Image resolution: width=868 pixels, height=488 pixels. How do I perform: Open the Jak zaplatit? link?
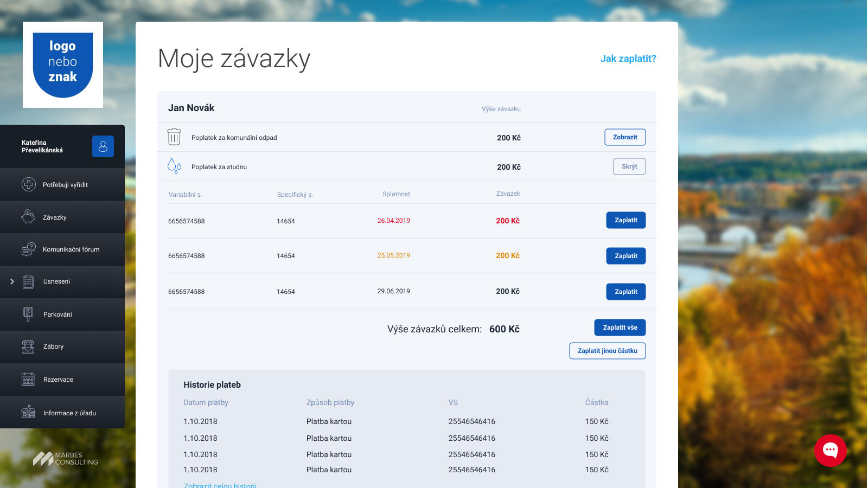(628, 59)
